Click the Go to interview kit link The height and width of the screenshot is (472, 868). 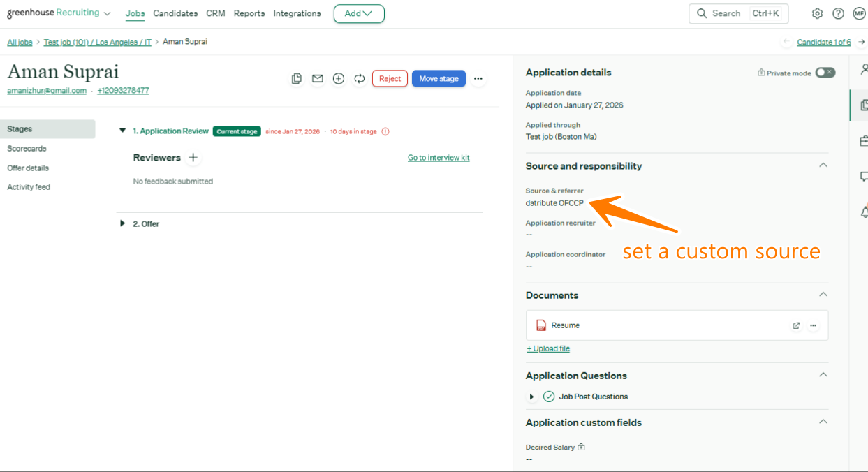439,158
